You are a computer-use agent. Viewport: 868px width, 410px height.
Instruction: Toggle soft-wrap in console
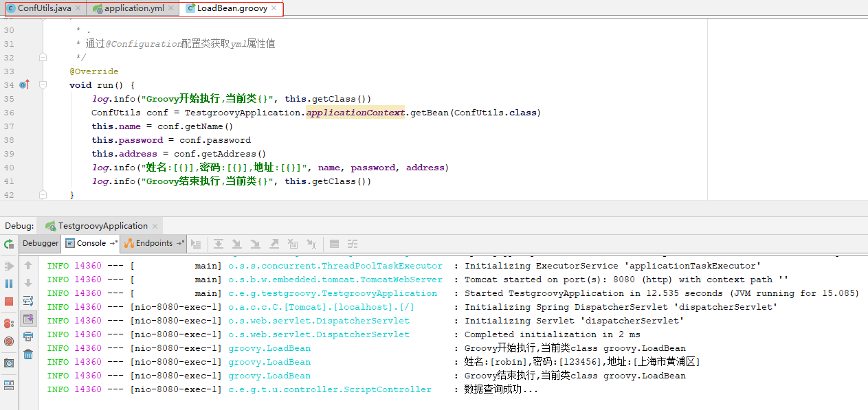coord(28,301)
